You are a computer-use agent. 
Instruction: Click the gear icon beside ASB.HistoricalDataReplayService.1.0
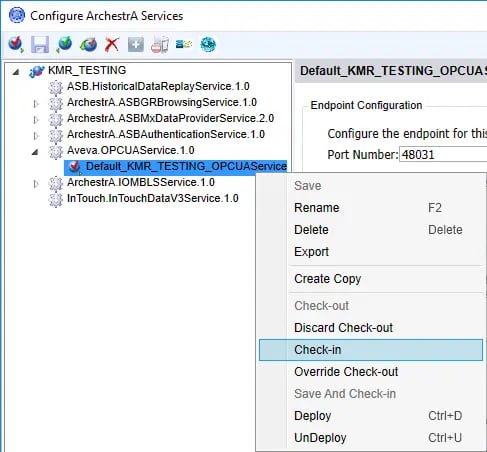point(56,87)
